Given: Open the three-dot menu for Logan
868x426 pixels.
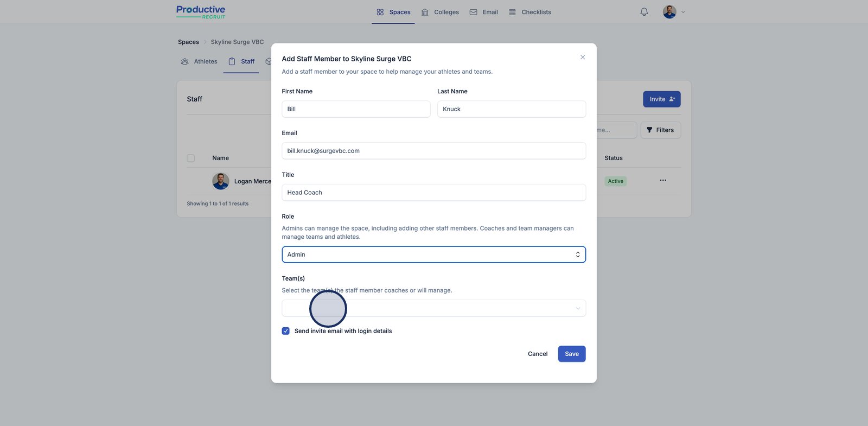Looking at the screenshot, I should coord(663,180).
